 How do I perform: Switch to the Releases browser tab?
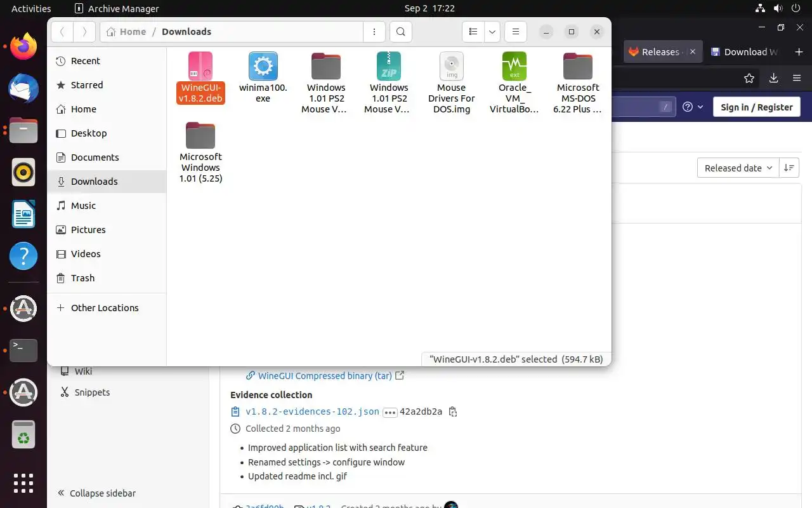[653, 52]
